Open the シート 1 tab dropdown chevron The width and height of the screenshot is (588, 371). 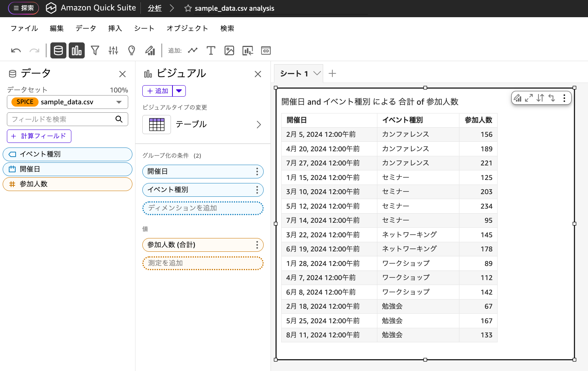coord(317,73)
